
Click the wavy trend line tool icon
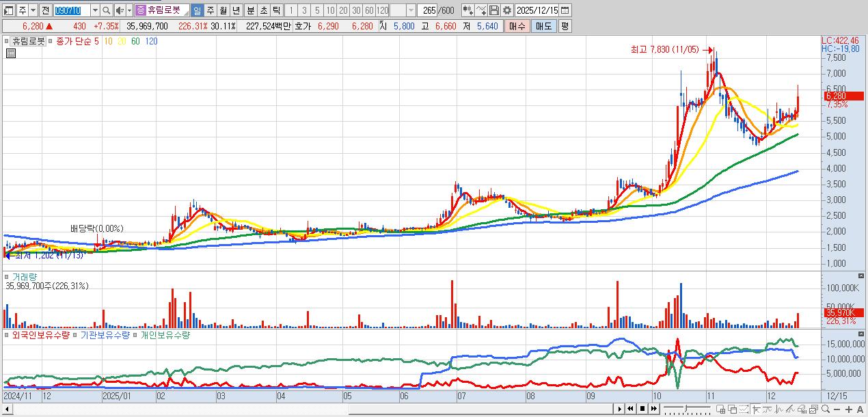tap(768, 409)
